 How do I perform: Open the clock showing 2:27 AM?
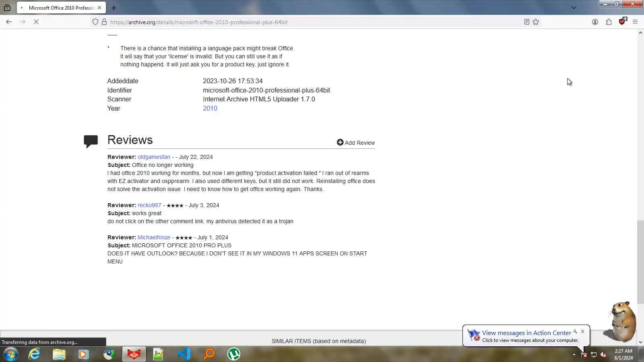(623, 354)
